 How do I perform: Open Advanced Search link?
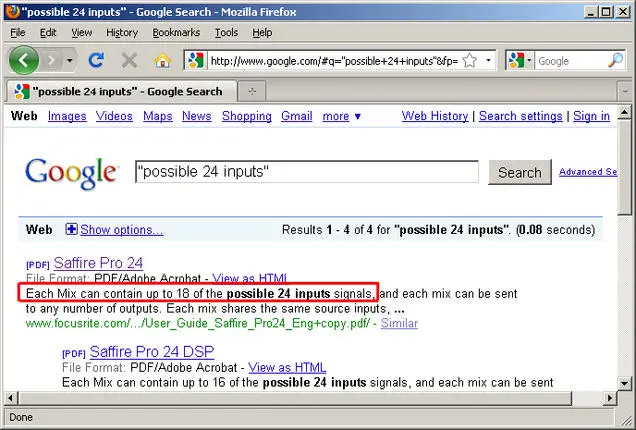coord(588,172)
